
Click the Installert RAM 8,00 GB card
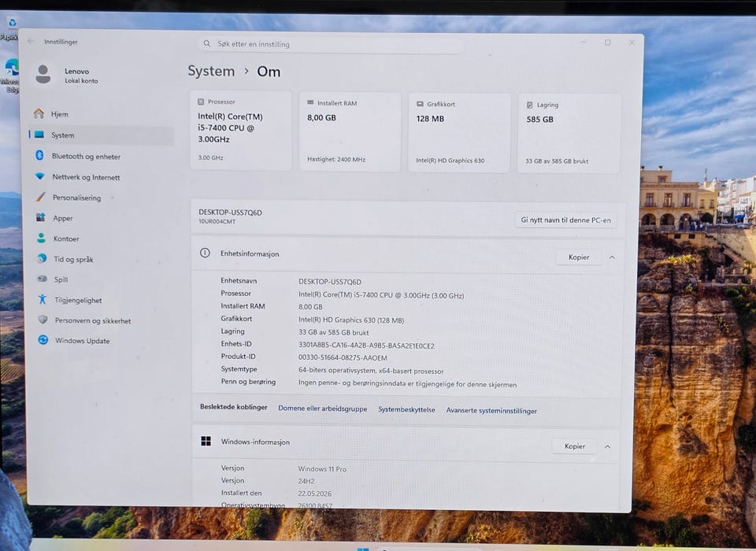[350, 131]
